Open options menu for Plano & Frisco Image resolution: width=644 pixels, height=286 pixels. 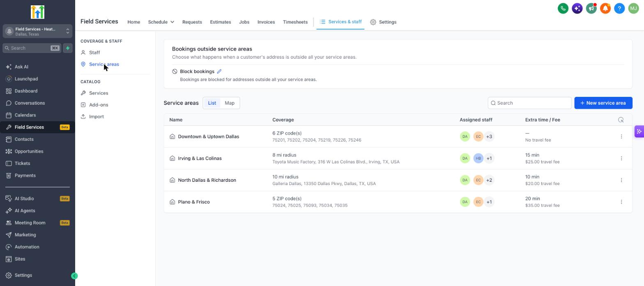(x=621, y=202)
